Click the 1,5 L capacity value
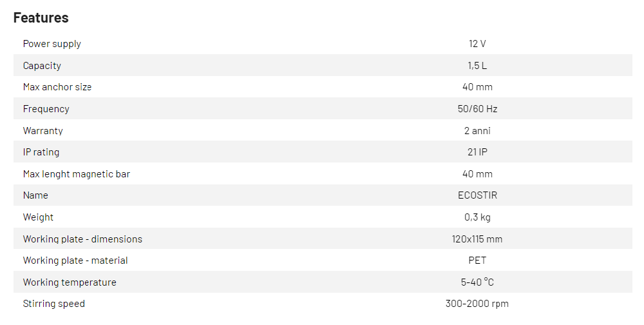Viewport: 644px width, 325px height. (477, 66)
